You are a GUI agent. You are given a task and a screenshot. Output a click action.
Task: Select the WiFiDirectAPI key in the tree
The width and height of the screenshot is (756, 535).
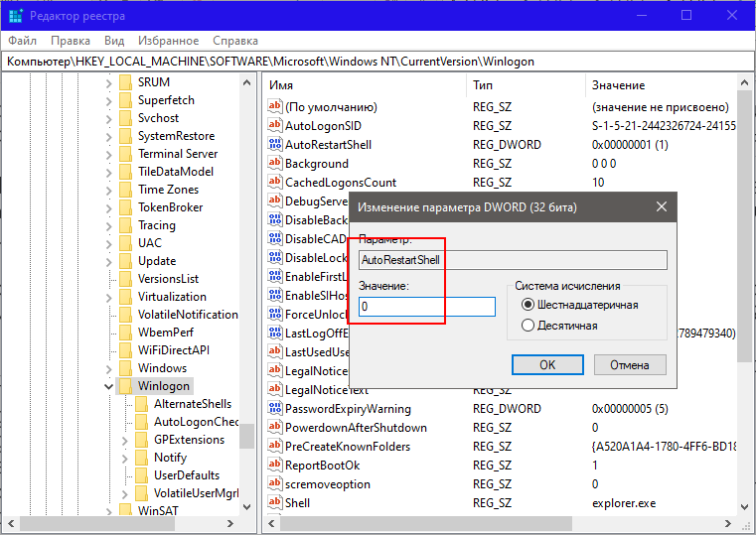click(174, 350)
